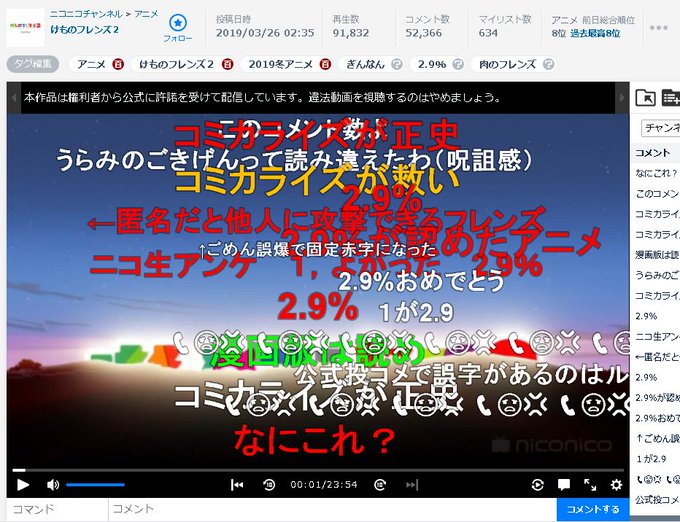This screenshot has height=522, width=680.
Task: Jump to the start of the video
Action: pyautogui.click(x=237, y=485)
